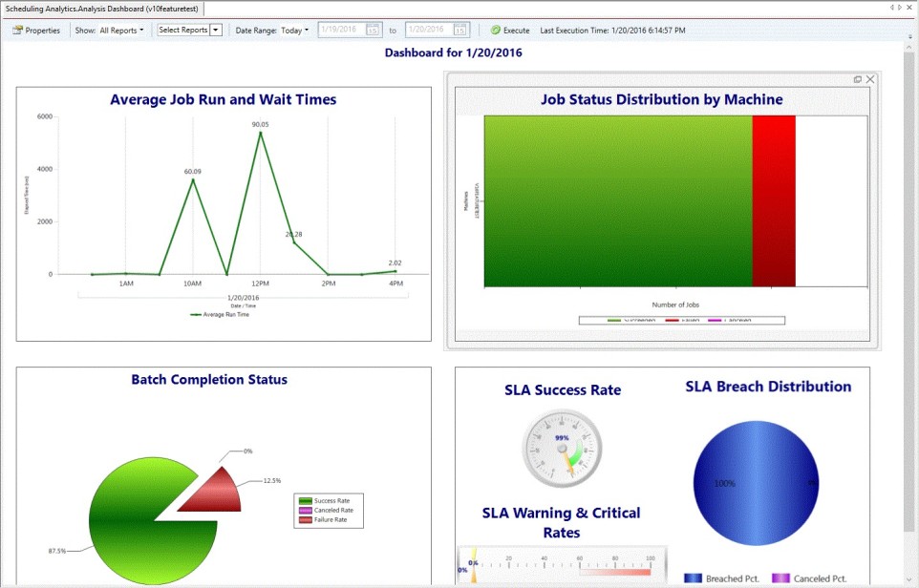
Task: Expand the toolbar overflow options arrow
Action: click(x=910, y=36)
